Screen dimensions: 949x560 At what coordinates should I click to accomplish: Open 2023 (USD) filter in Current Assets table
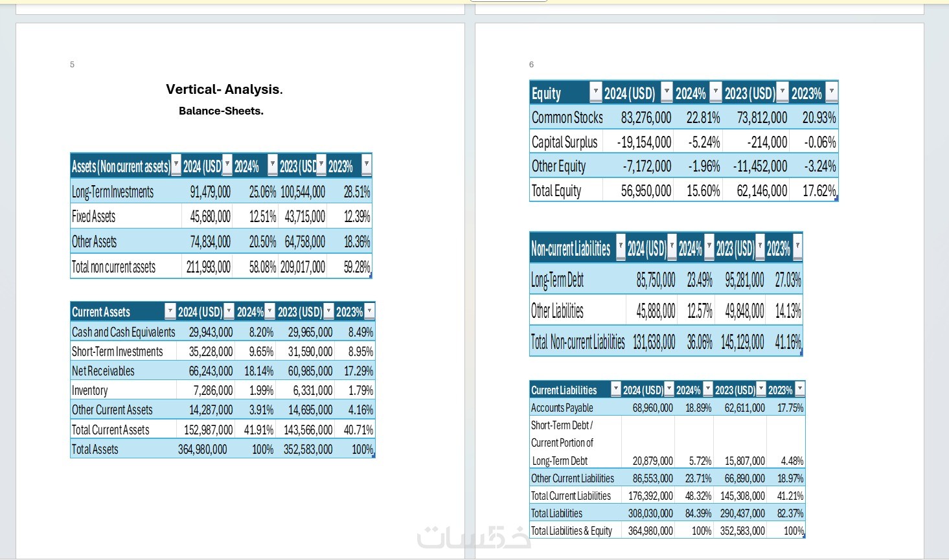(328, 311)
